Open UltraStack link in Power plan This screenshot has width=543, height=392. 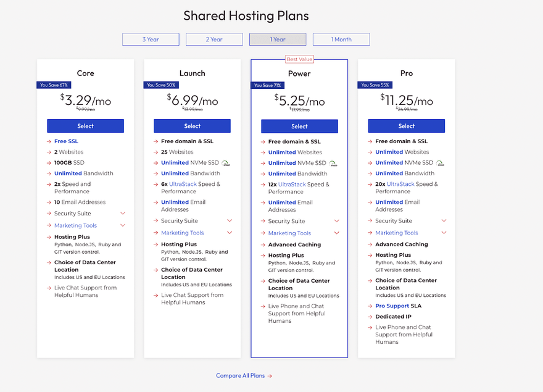292,185
